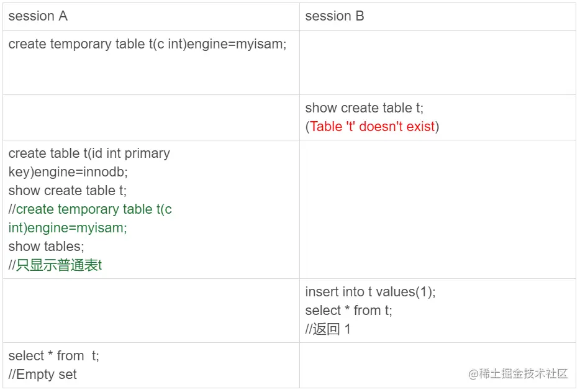
Task: Click show create table t; in session A
Action: (67, 190)
